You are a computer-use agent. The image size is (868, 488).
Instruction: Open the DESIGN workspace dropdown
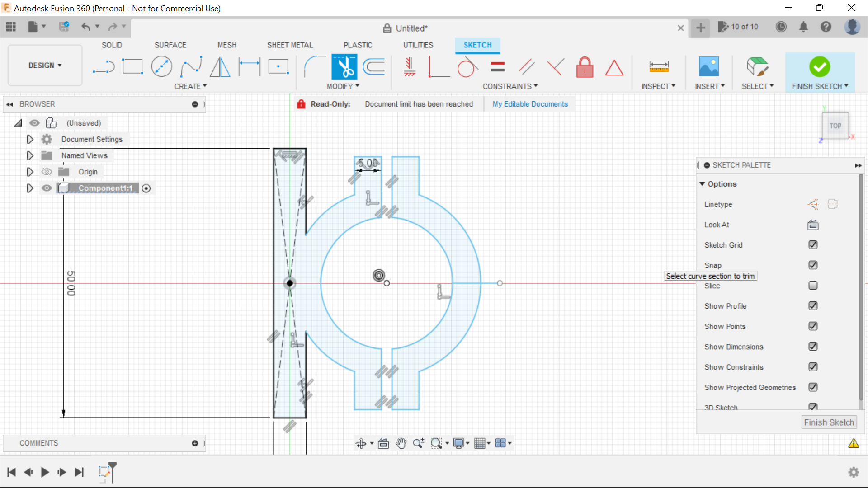coord(44,65)
